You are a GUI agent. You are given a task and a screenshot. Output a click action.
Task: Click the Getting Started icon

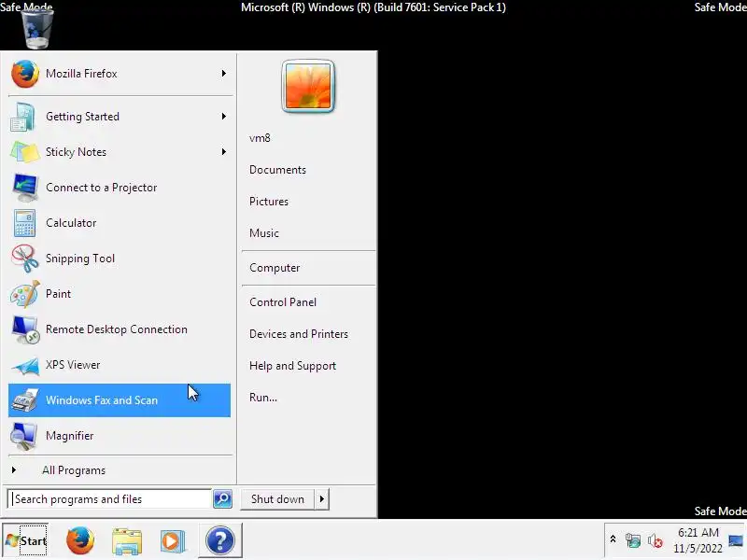click(22, 117)
